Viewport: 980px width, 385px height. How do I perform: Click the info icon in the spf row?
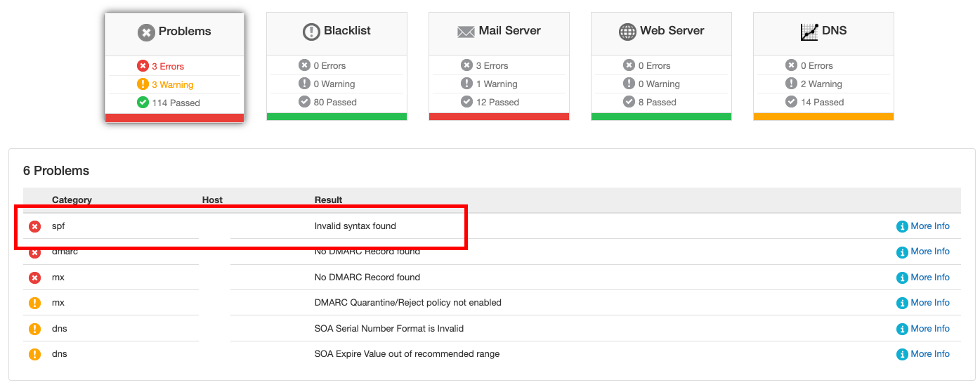pos(902,226)
